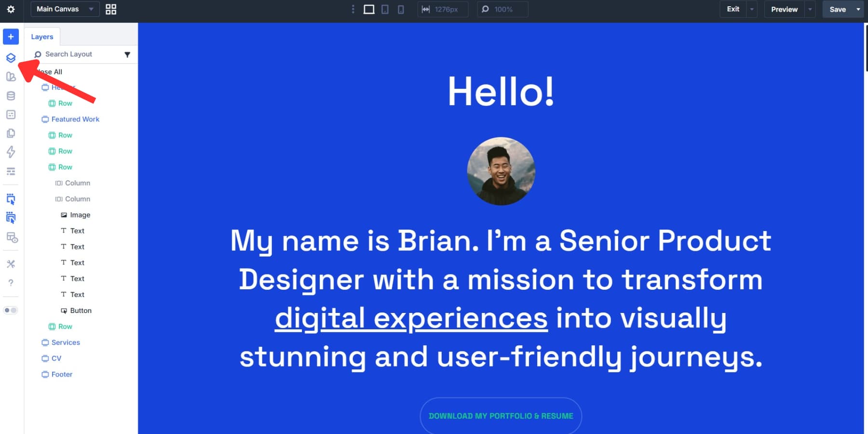Select the Add Element plus icon
The image size is (868, 434).
tap(11, 37)
